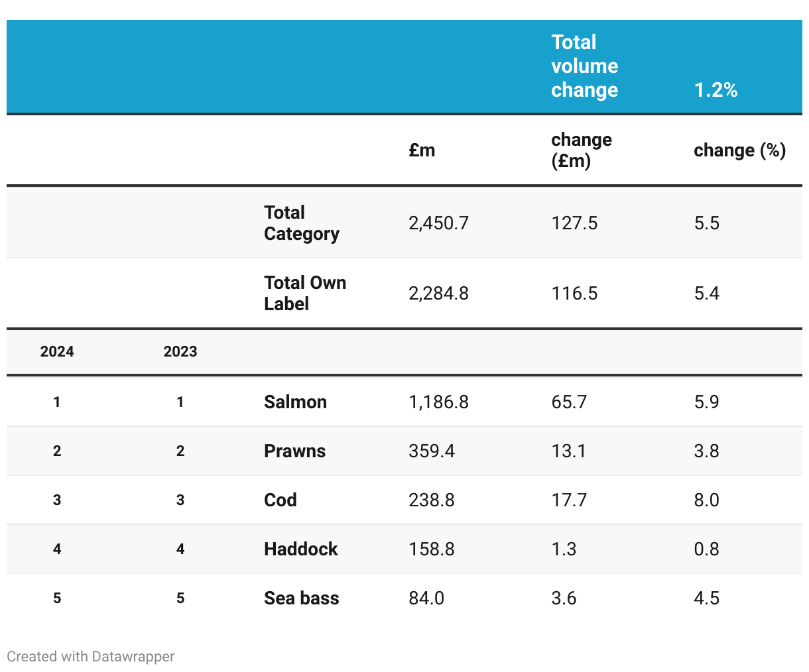Click the 'change (£m)' column header
This screenshot has height=672, width=809.
(x=582, y=150)
